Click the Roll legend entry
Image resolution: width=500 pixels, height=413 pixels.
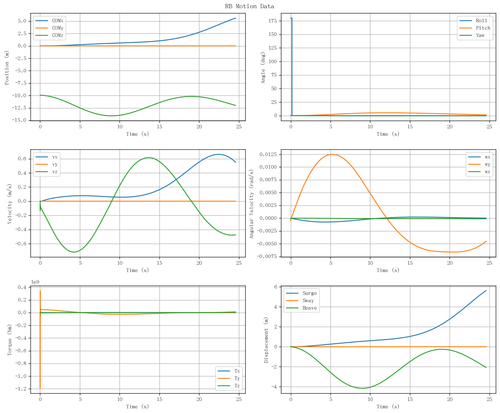[474, 21]
